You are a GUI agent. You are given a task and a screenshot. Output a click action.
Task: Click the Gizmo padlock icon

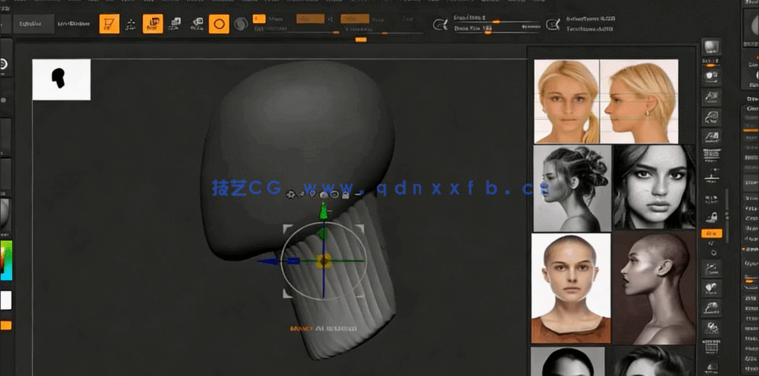[346, 195]
